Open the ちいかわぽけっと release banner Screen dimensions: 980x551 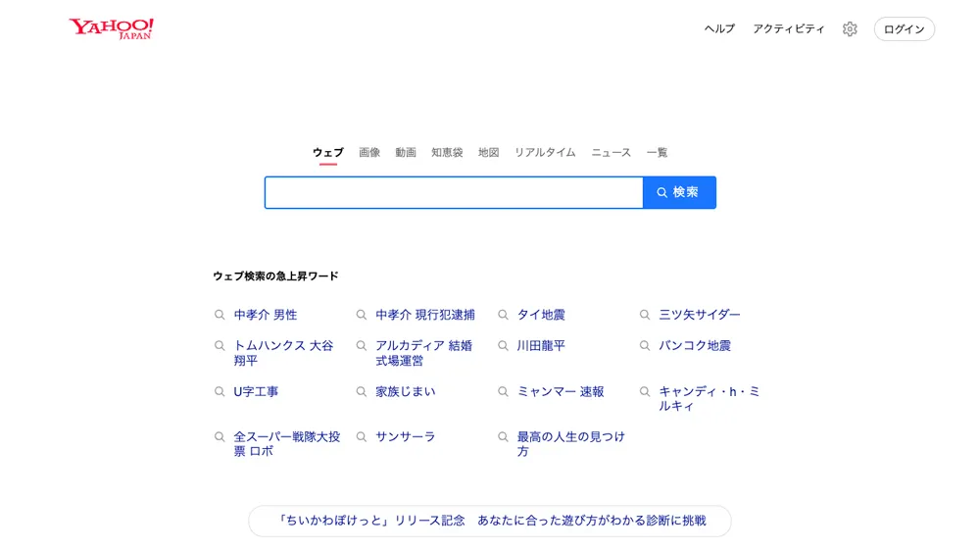pos(490,521)
